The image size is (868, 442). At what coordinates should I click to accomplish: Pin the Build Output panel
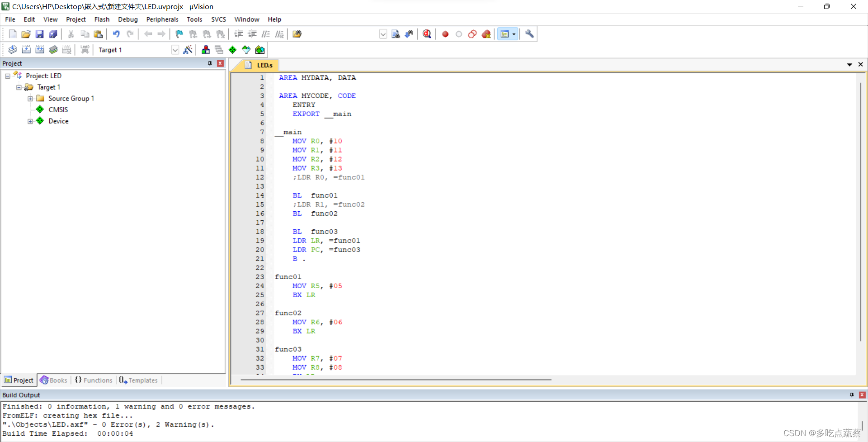852,395
